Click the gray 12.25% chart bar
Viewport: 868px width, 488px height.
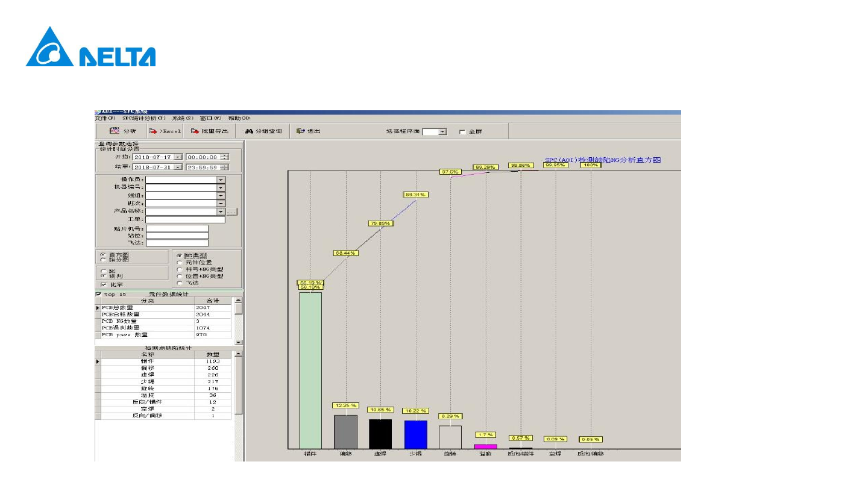346,432
